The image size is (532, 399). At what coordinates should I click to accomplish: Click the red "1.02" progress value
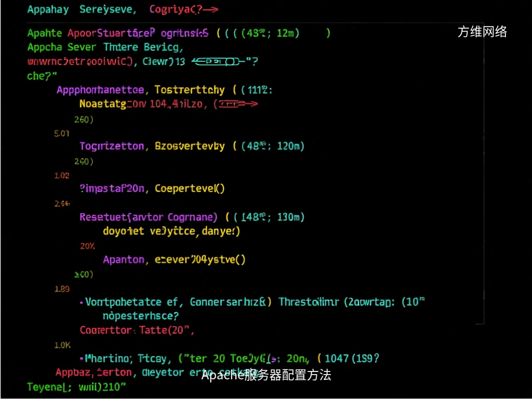(61, 176)
